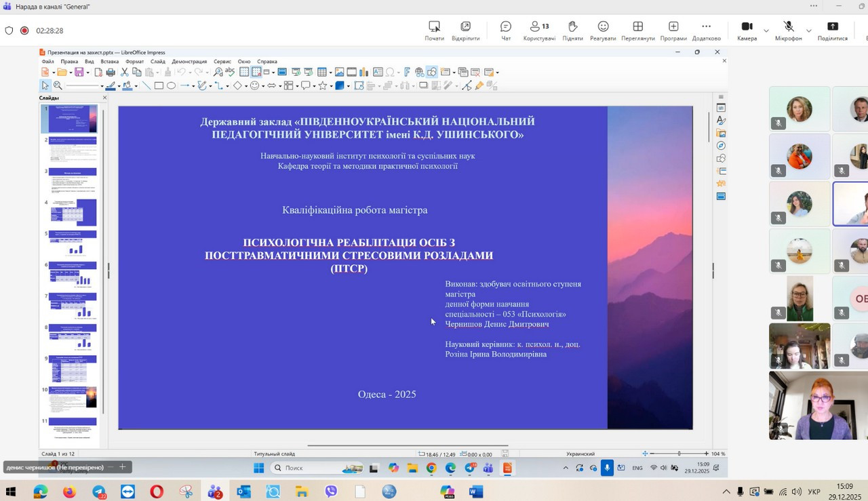Screen dimensions: 868x501
Task: Open the Teams meeting chat
Action: click(505, 30)
